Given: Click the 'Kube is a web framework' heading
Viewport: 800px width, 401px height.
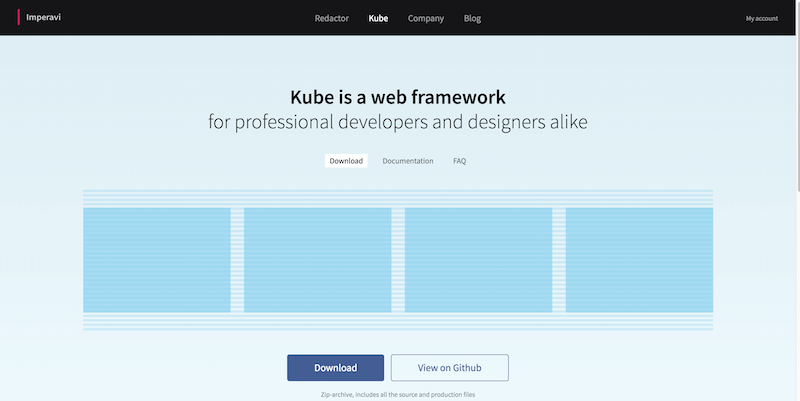Looking at the screenshot, I should click(x=398, y=97).
